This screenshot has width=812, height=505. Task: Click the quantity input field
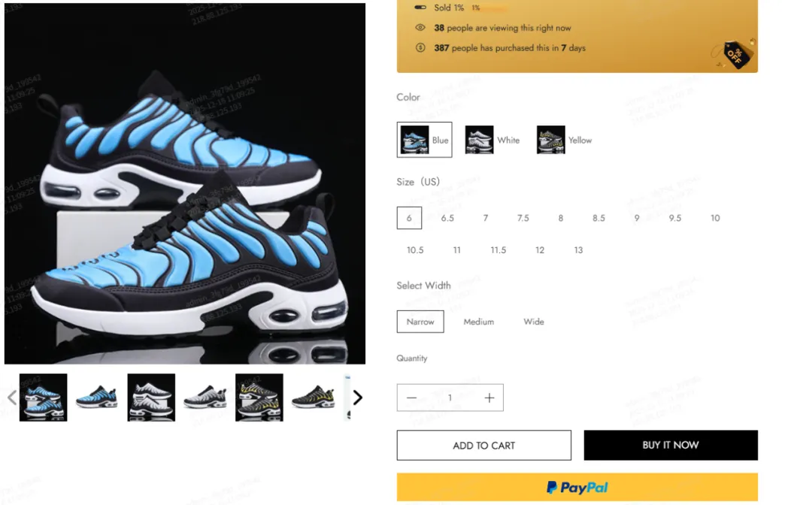click(450, 398)
